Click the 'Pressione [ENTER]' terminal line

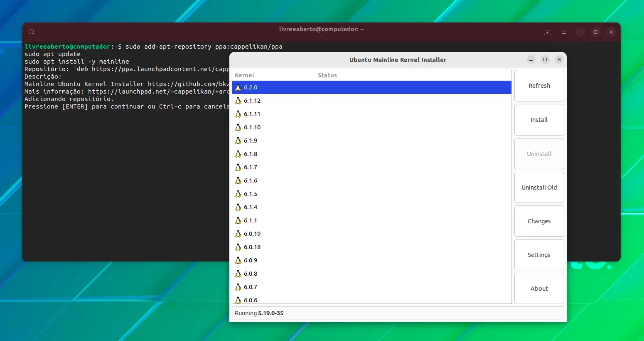pos(127,106)
